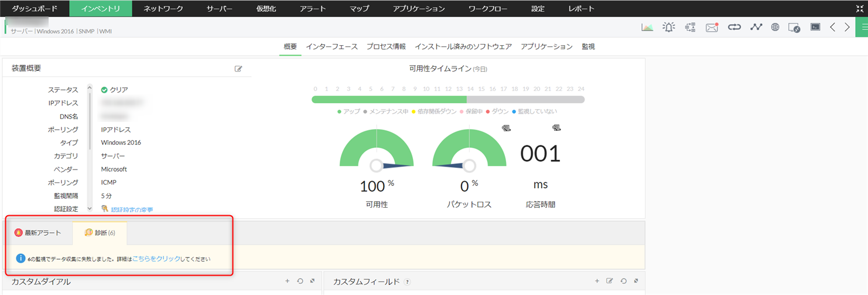Click the 認証設定の変更 link
This screenshot has height=295, width=868.
tap(132, 209)
